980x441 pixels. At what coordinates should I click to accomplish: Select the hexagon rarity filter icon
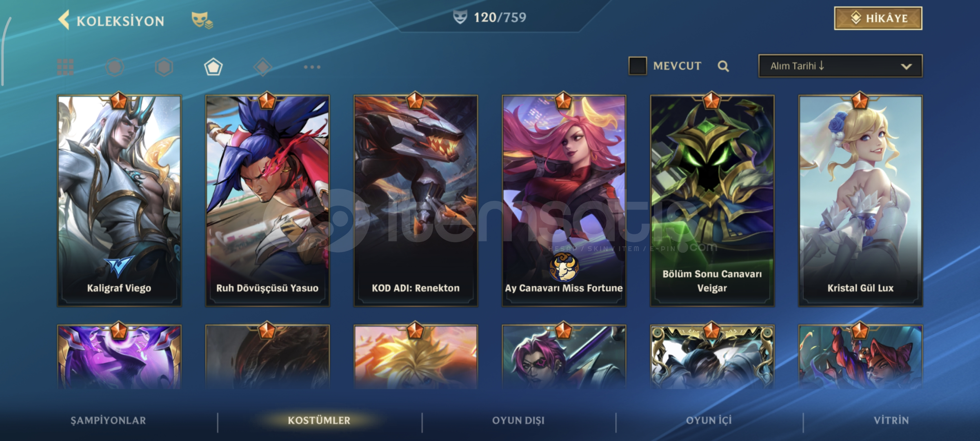(164, 67)
